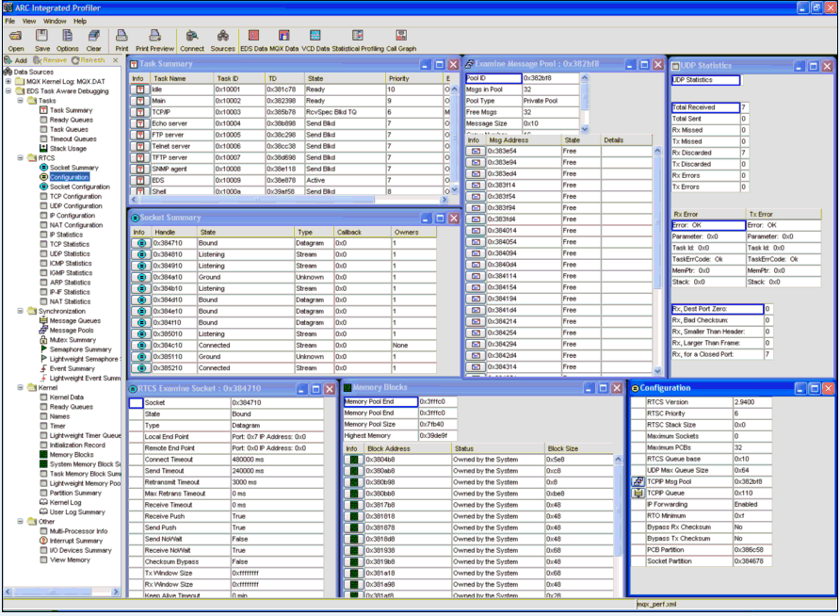The height and width of the screenshot is (616, 840).
Task: Open the File menu
Action: point(9,20)
